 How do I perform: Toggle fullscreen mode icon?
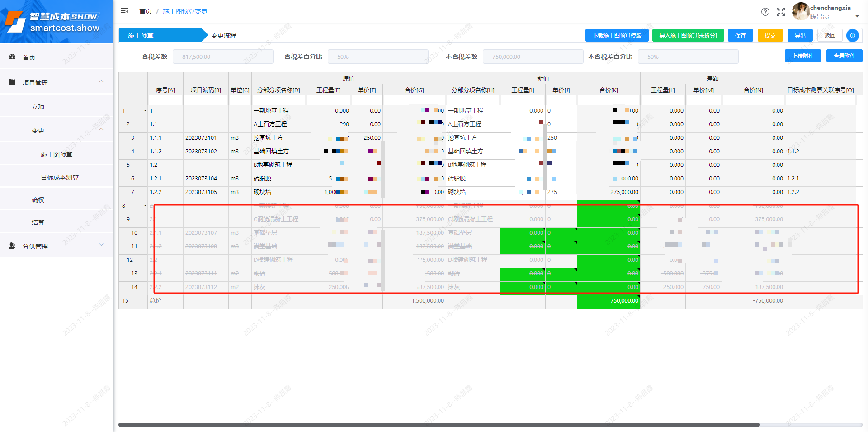(781, 12)
